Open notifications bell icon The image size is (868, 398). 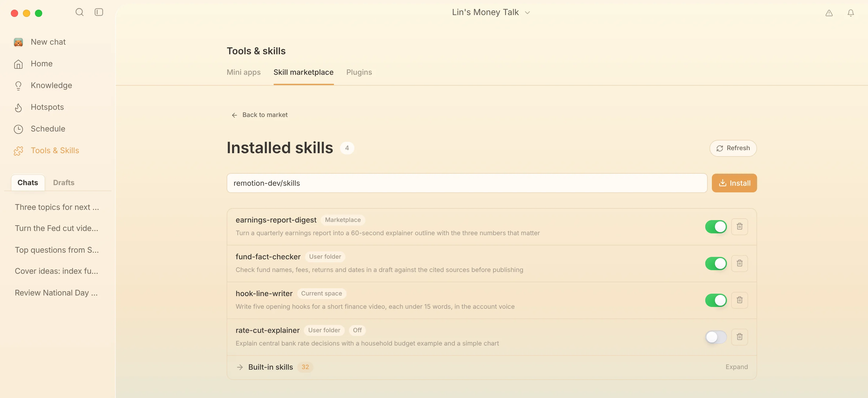point(851,13)
